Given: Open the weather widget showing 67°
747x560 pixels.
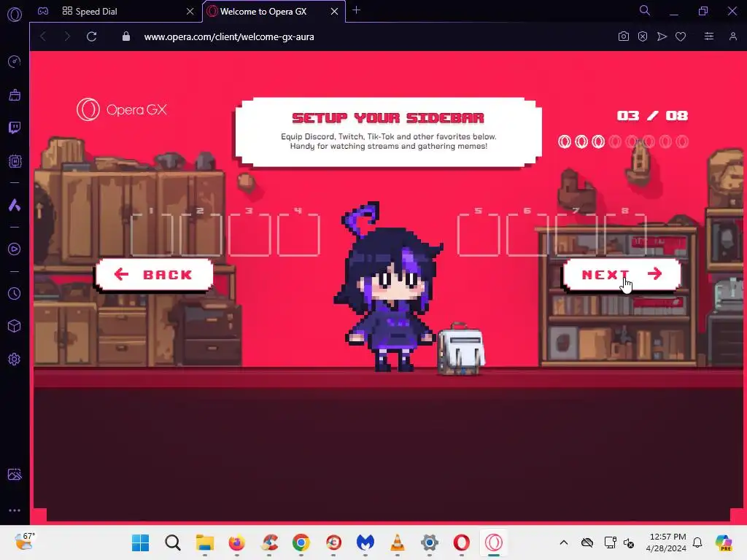Looking at the screenshot, I should click(x=24, y=542).
